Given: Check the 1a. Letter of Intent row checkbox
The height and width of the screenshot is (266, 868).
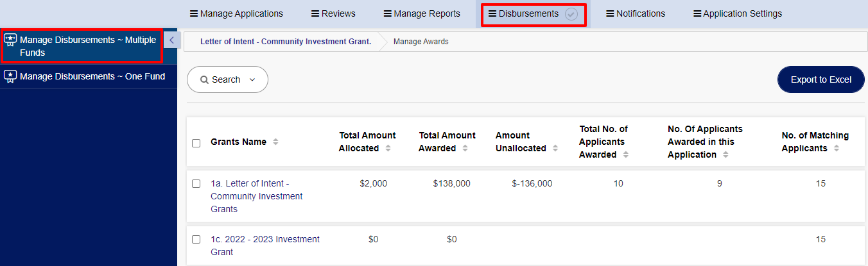Looking at the screenshot, I should pos(196,184).
